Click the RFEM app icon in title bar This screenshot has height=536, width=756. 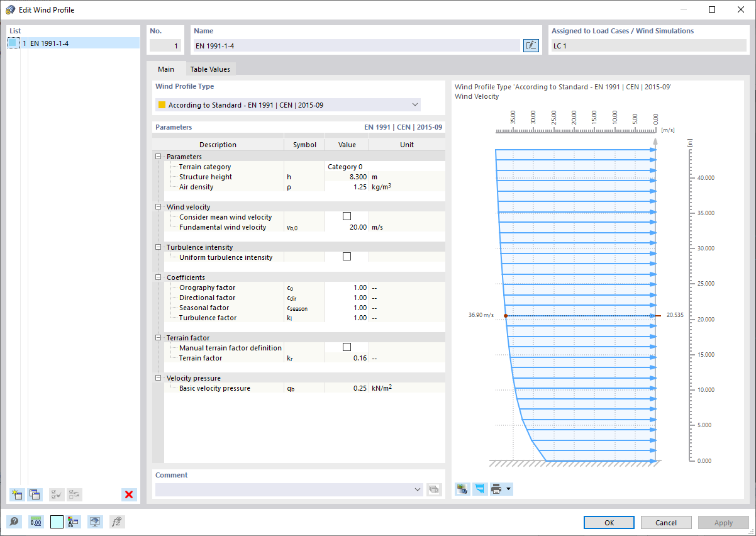point(9,9)
